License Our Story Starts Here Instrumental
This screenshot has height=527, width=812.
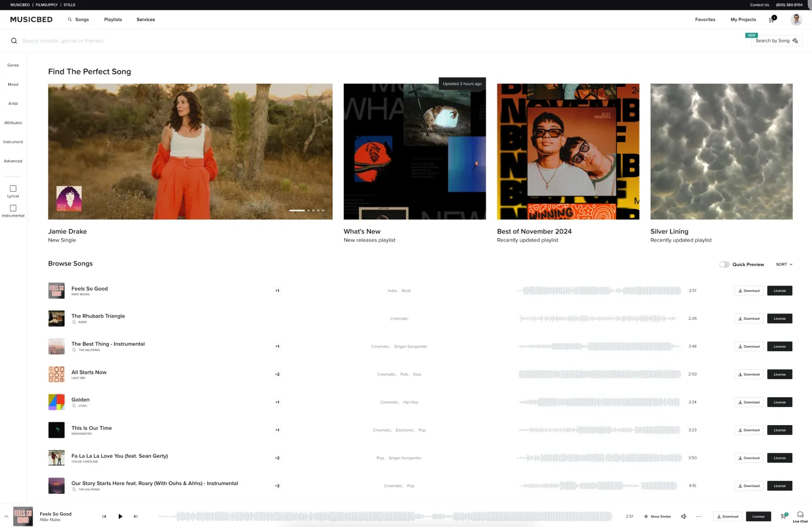(x=779, y=486)
